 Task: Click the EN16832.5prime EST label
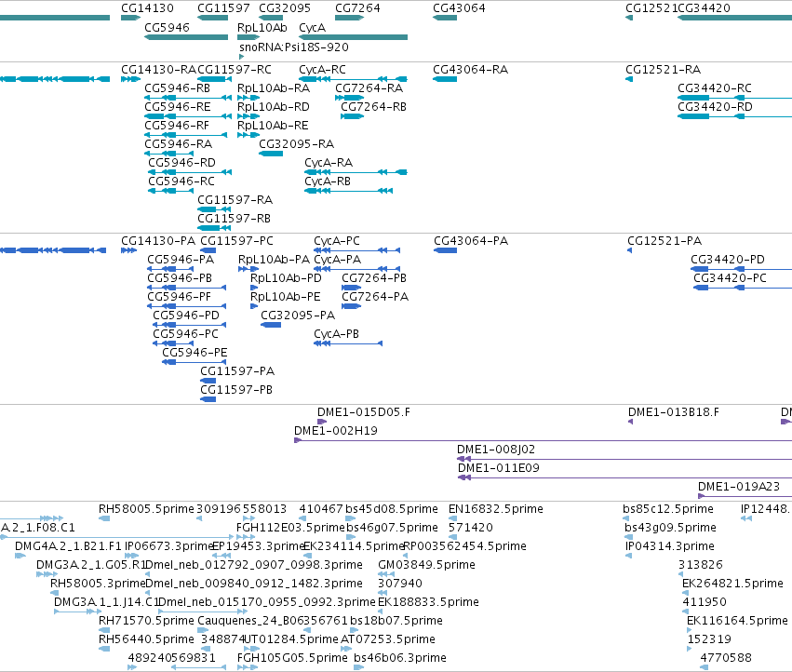(x=496, y=509)
